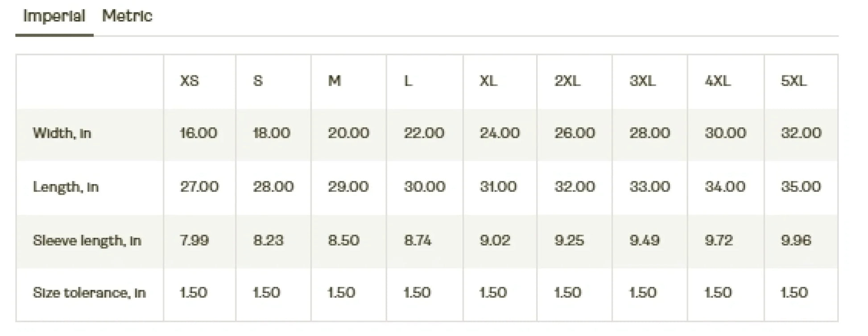
Task: Click the 2XL column header
Action: tap(567, 81)
